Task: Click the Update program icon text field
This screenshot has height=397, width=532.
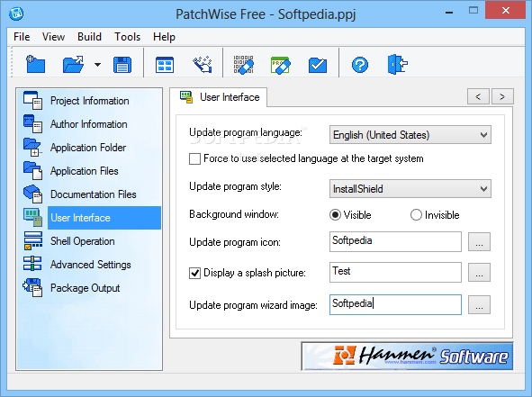Action: click(x=395, y=241)
